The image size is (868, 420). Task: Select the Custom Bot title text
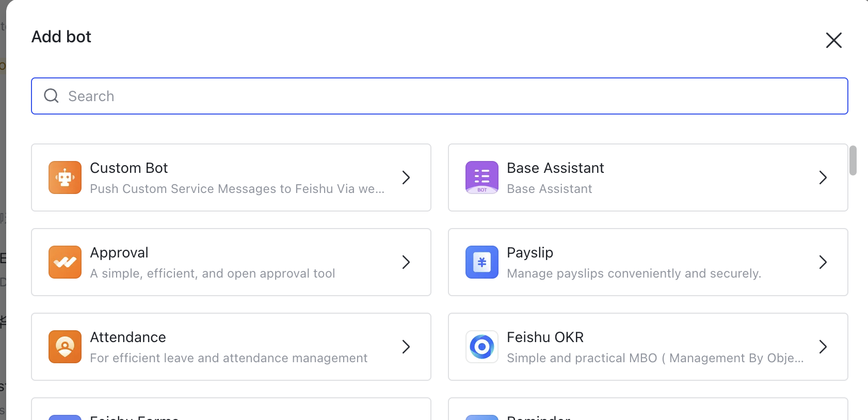(129, 168)
